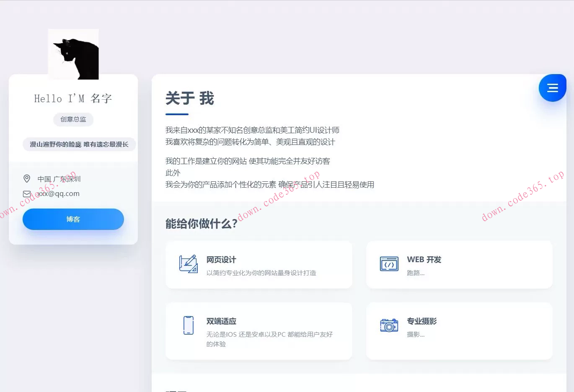Click the envelope icon next to the email
This screenshot has width=574, height=392.
click(x=27, y=193)
